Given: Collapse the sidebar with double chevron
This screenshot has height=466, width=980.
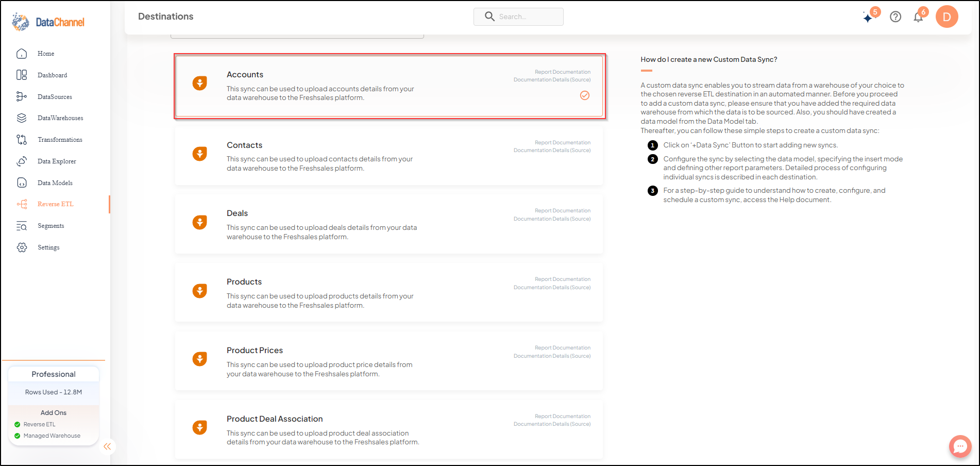Looking at the screenshot, I should pyautogui.click(x=107, y=446).
